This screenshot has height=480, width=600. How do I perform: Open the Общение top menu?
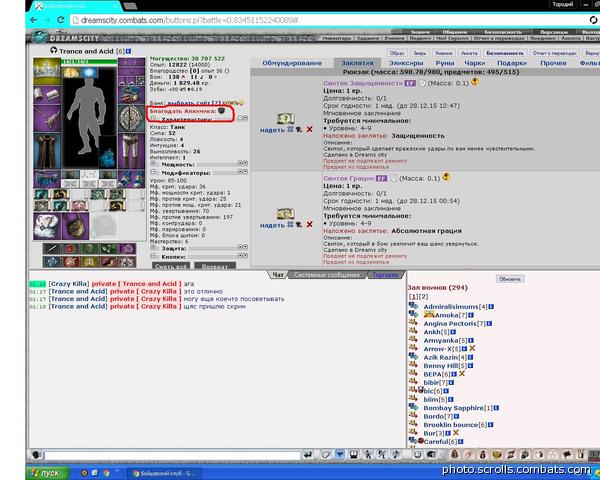click(455, 32)
